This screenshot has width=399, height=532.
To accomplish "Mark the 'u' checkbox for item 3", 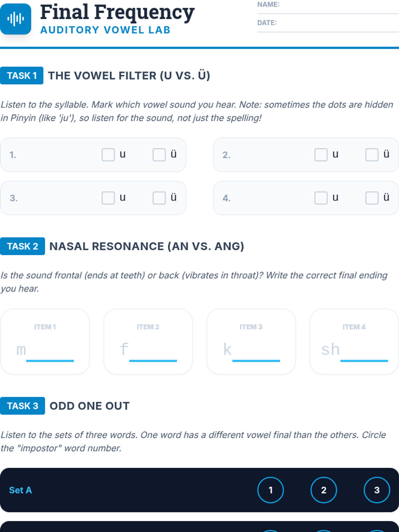I will (x=108, y=198).
